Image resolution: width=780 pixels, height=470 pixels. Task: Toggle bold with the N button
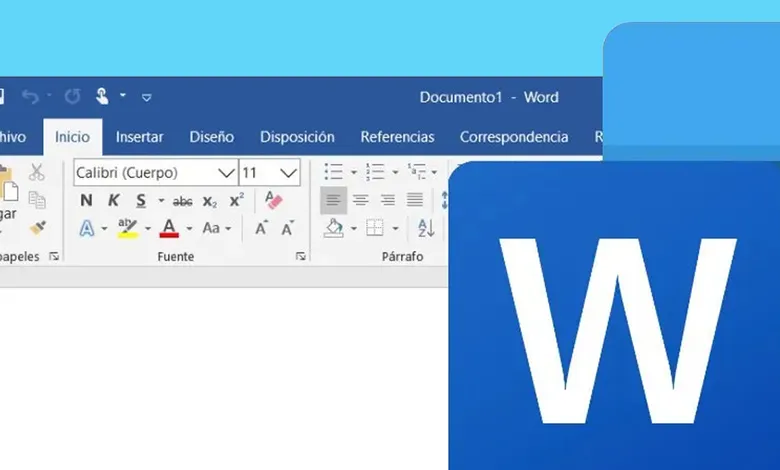pos(86,200)
